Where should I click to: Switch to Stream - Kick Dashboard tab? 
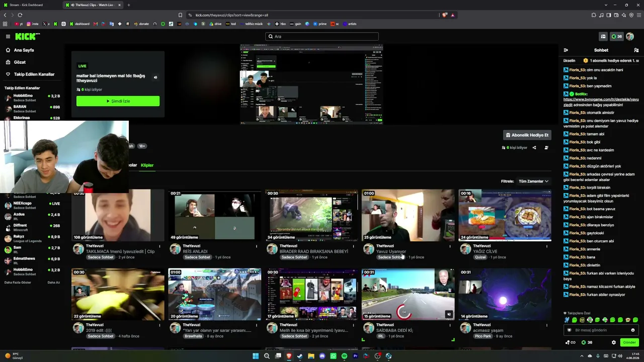tap(31, 5)
